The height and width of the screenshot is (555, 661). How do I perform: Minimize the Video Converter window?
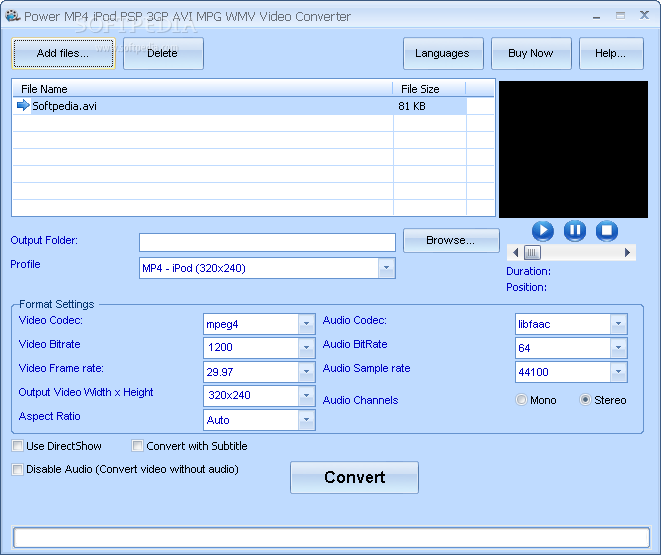pyautogui.click(x=596, y=16)
